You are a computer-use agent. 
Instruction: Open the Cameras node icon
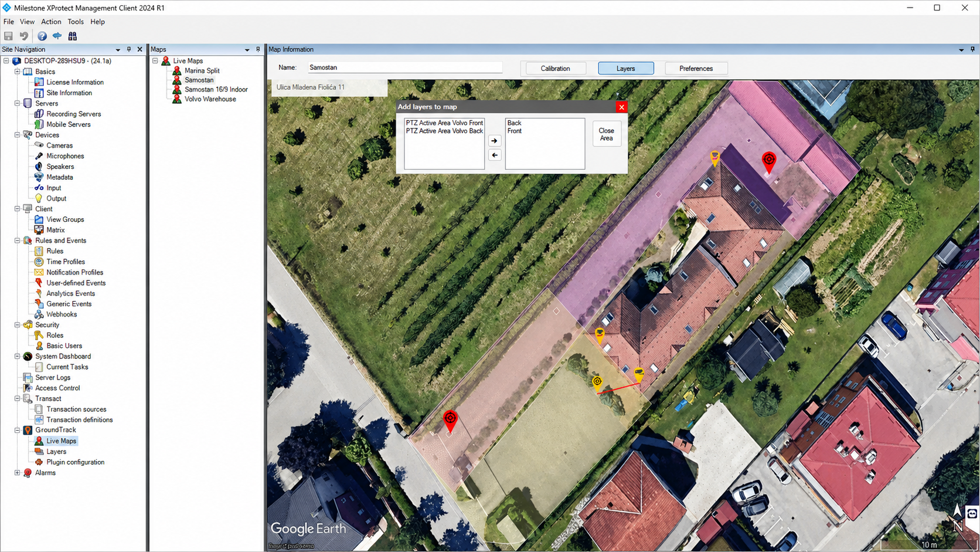pyautogui.click(x=39, y=145)
